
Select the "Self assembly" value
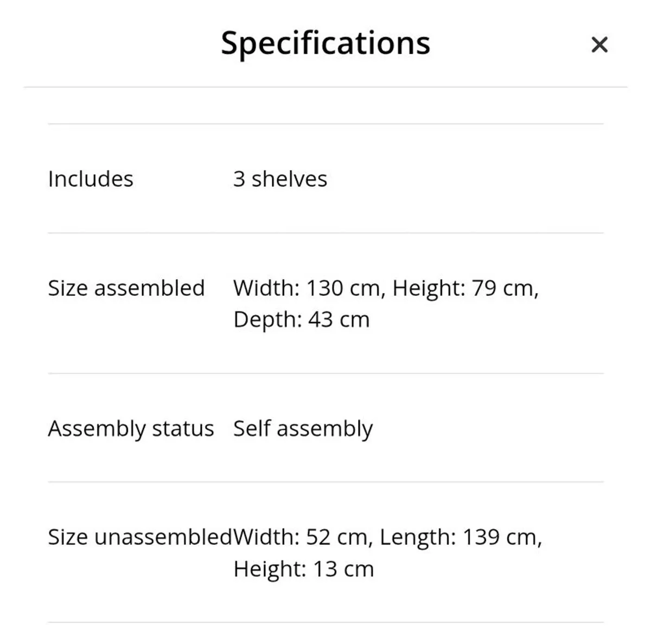coord(303,429)
